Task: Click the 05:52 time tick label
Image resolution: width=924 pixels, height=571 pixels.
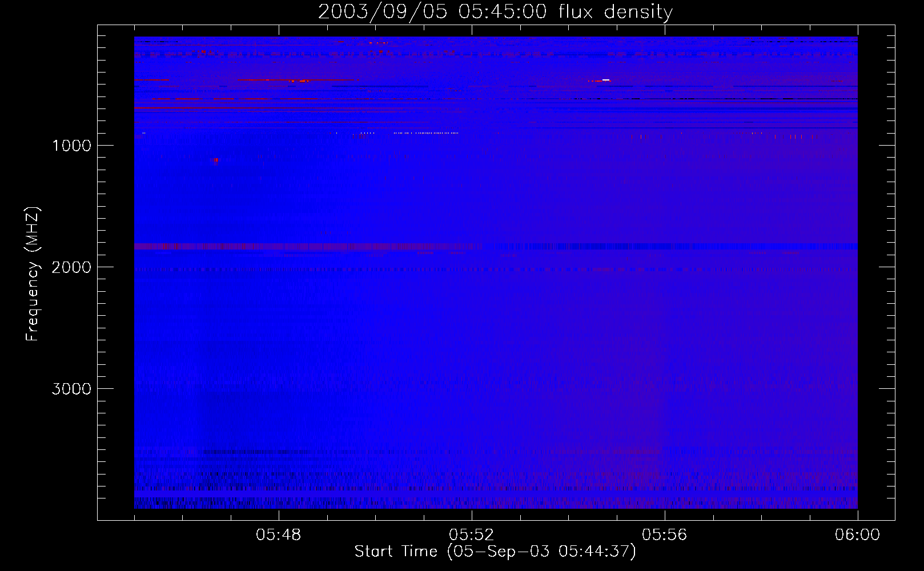Action: [472, 535]
